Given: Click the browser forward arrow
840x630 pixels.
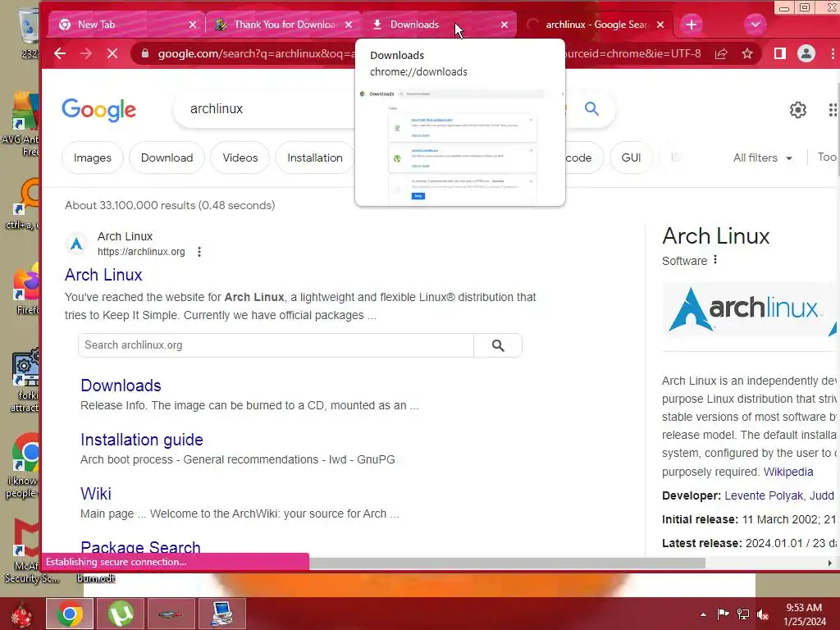Looking at the screenshot, I should click(85, 53).
